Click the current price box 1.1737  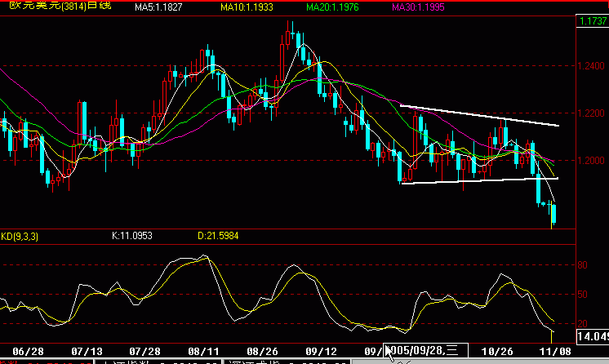593,21
